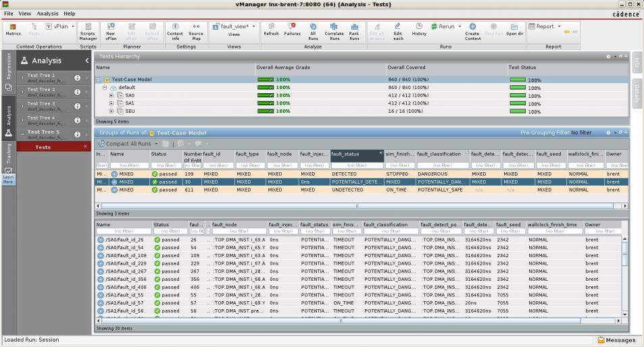Click the SEU Test Status progress bar
Viewport: 644px width, 347px height.
[518, 111]
